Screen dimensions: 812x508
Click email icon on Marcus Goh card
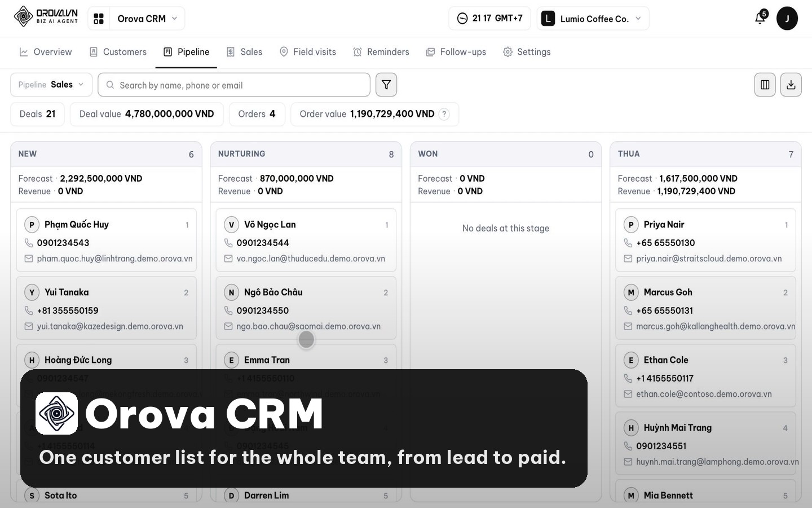click(x=628, y=326)
